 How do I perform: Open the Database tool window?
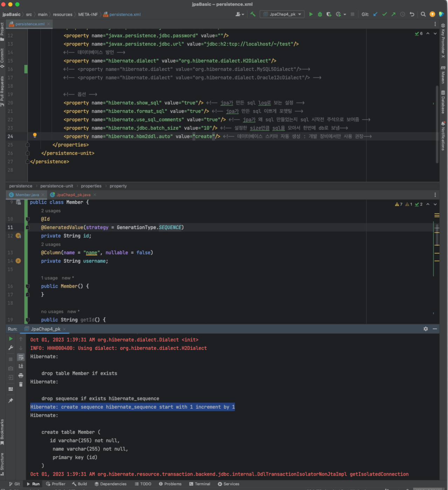[443, 102]
